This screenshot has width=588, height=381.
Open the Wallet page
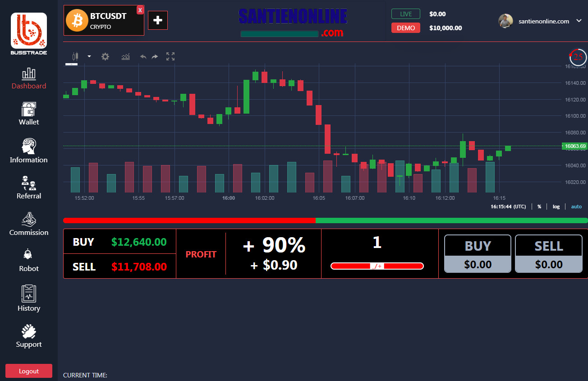(29, 114)
